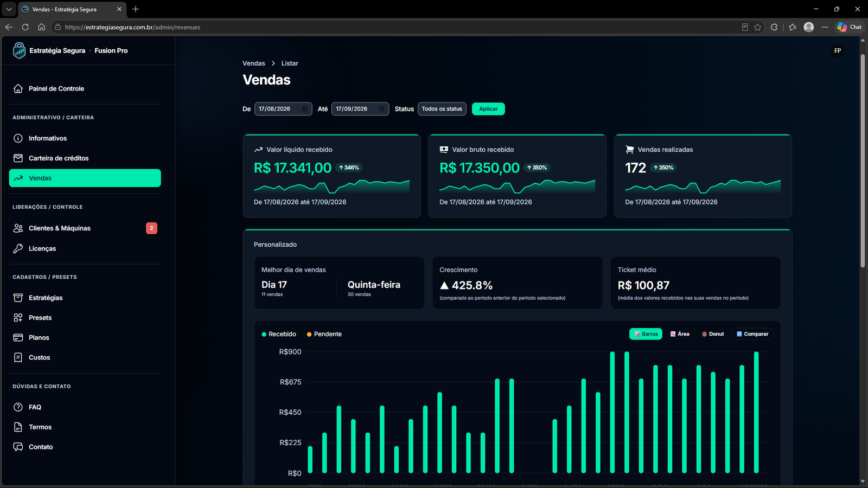
Task: Click the FP user avatar
Action: click(838, 51)
